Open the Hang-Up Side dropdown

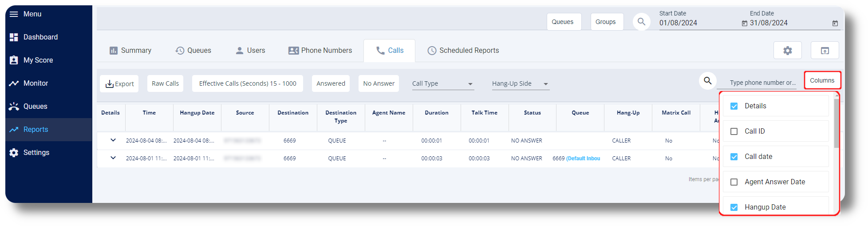(x=521, y=83)
